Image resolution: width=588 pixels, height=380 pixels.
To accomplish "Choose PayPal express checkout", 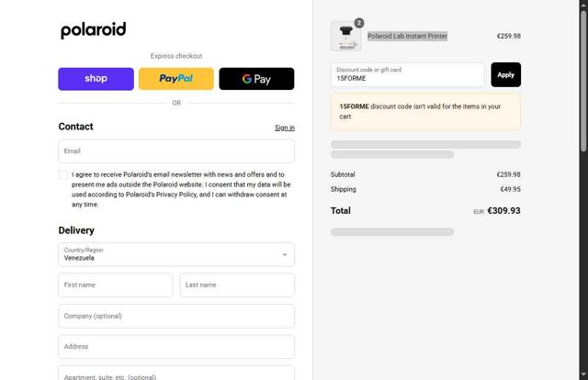I will (176, 79).
